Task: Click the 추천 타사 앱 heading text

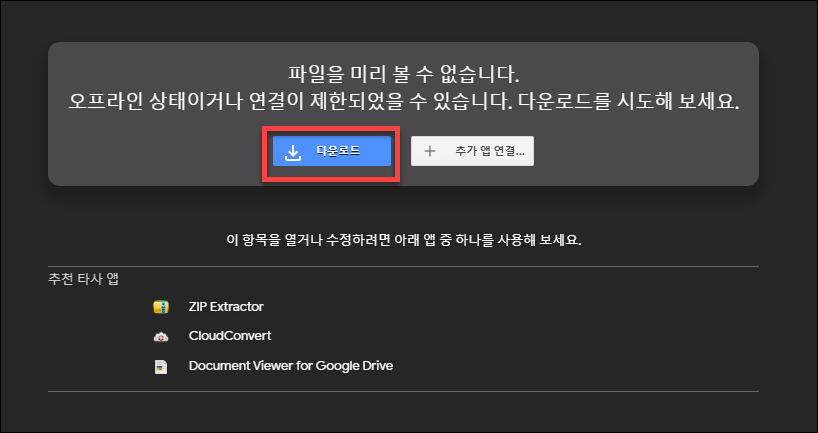Action: point(83,279)
